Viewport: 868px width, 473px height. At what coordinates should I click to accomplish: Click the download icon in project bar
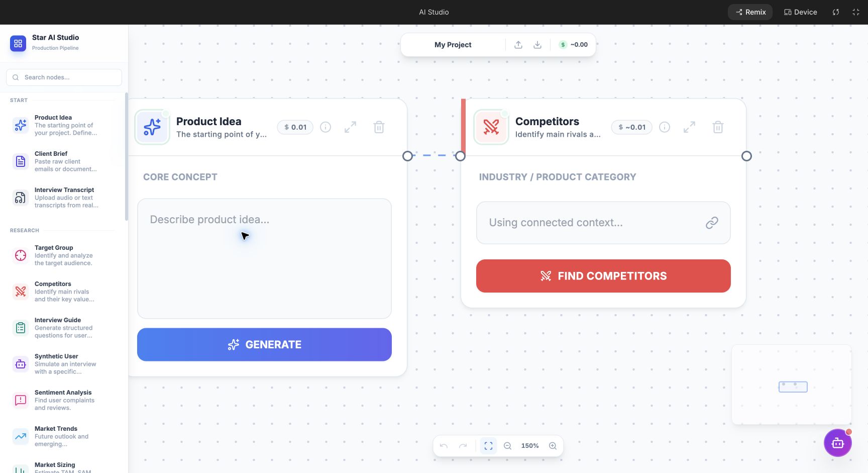click(x=537, y=45)
